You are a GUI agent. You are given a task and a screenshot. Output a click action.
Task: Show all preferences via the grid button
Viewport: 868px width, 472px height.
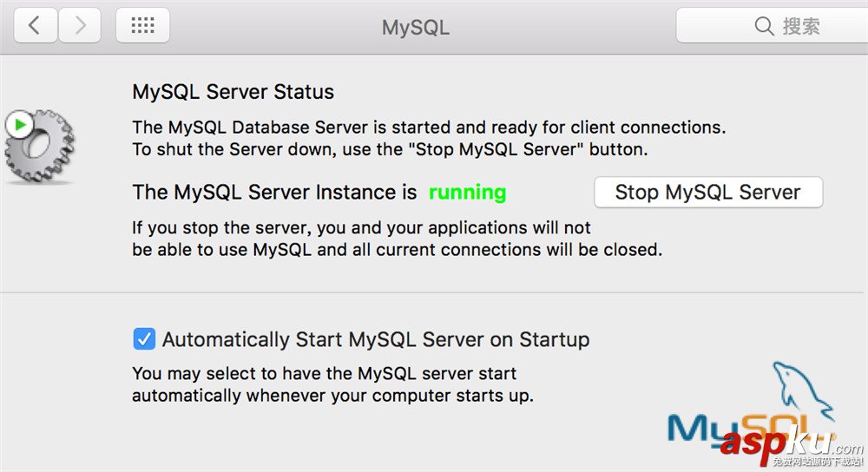pos(142,26)
